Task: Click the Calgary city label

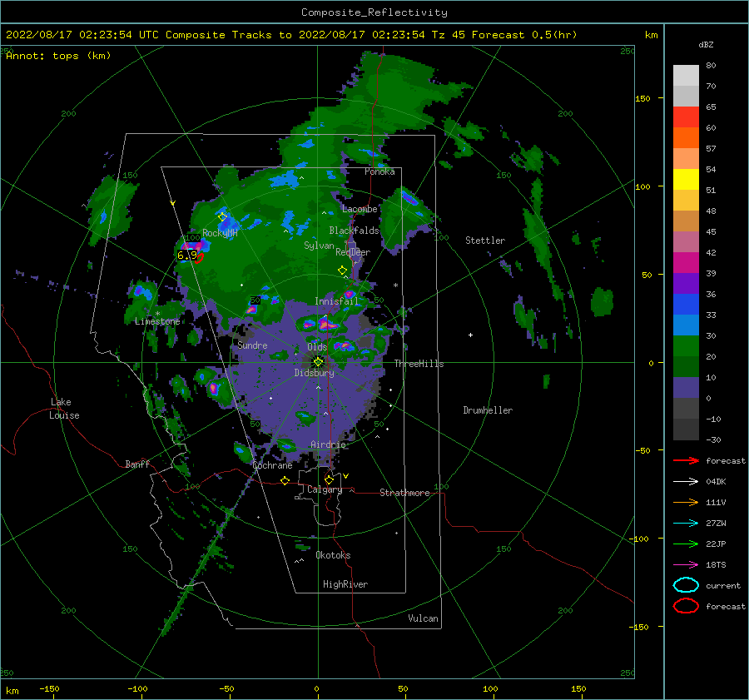Action: tap(325, 489)
